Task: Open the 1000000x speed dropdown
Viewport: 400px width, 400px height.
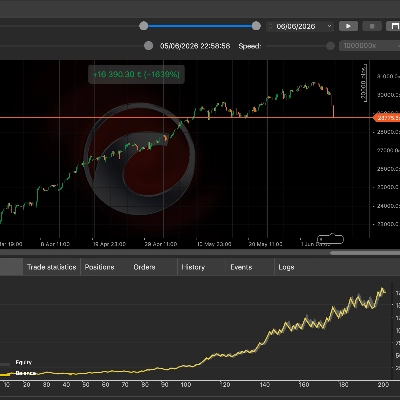Action: coord(370,46)
